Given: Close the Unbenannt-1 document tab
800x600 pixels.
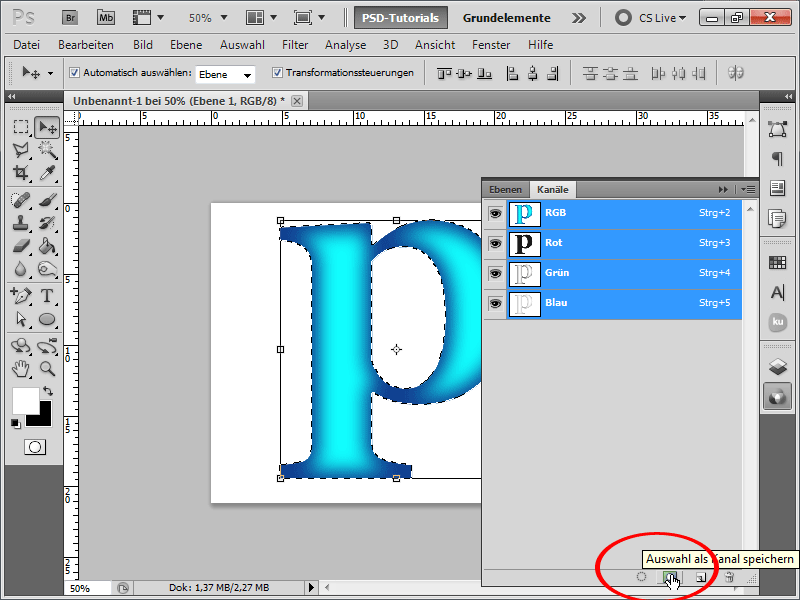Looking at the screenshot, I should coord(297,101).
